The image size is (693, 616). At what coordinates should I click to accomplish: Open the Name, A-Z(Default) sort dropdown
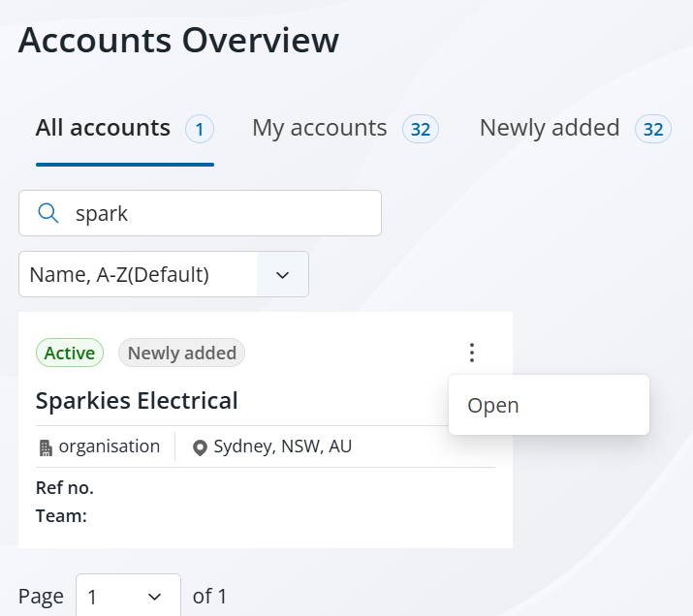point(138,274)
